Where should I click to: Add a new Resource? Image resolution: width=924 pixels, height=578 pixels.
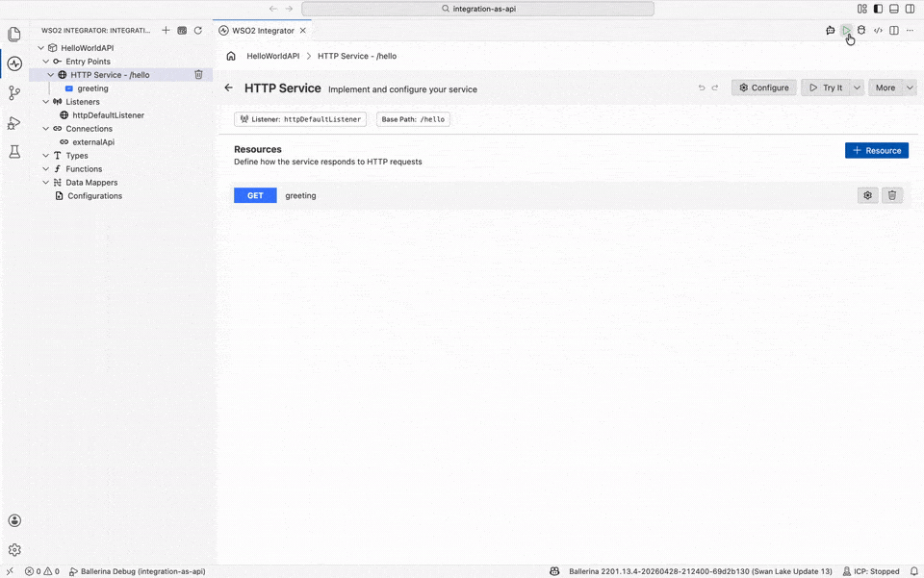click(876, 151)
